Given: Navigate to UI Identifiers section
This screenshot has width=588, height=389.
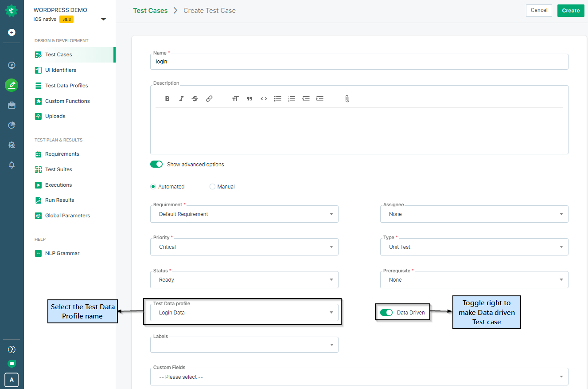Looking at the screenshot, I should [60, 70].
